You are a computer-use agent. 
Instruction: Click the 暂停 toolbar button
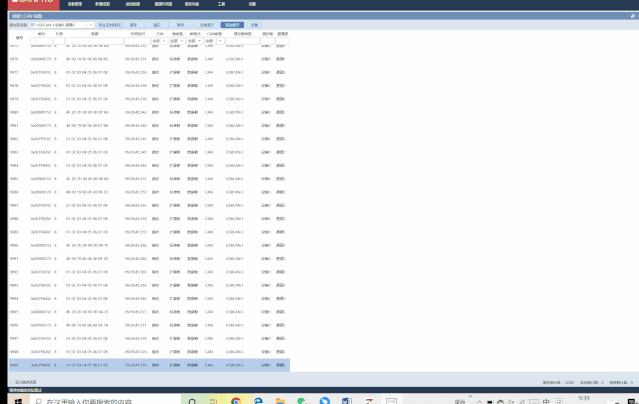[x=180, y=25]
